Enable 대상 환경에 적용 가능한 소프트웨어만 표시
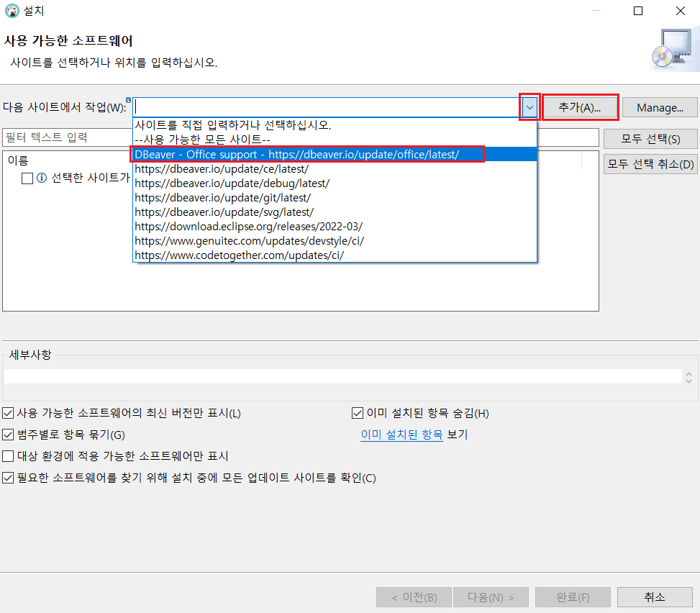Image resolution: width=700 pixels, height=613 pixels. pos(8,456)
